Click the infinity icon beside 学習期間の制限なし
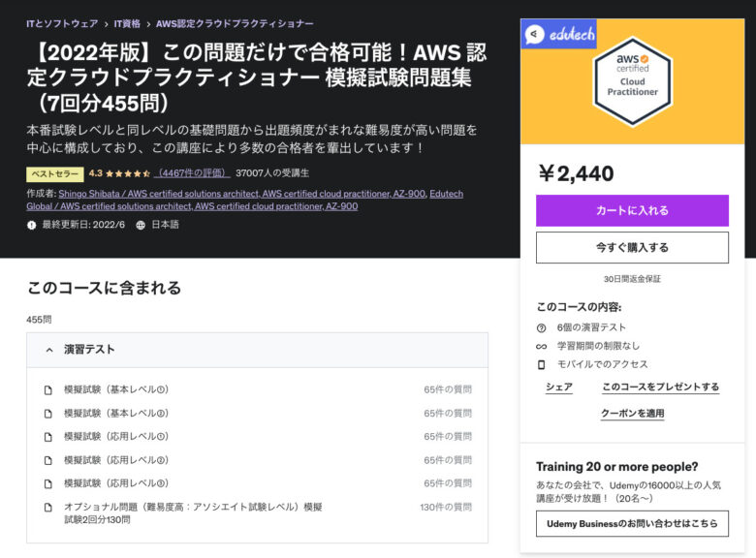The image size is (756, 558). [541, 347]
